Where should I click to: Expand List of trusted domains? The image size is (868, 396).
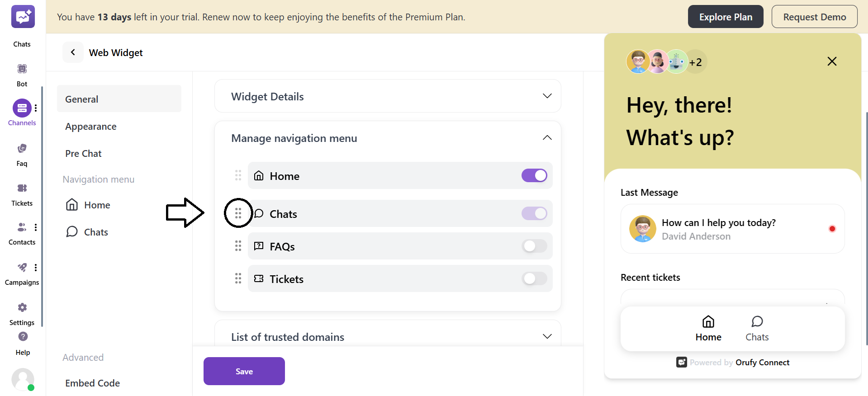(x=547, y=336)
